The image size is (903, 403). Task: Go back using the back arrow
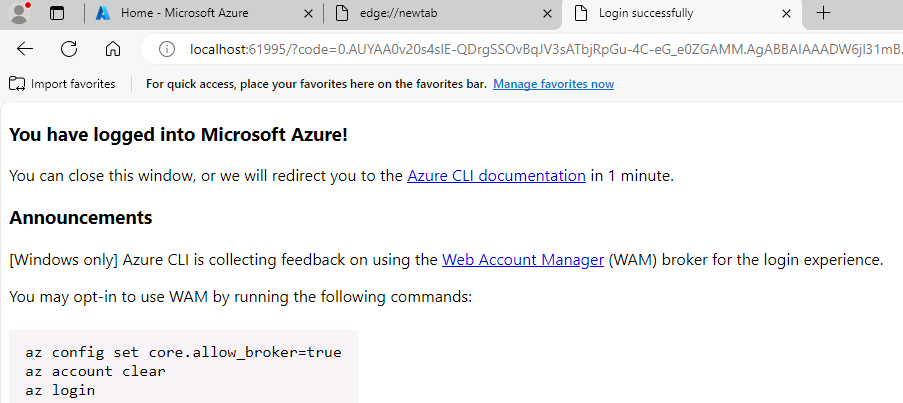(x=25, y=49)
